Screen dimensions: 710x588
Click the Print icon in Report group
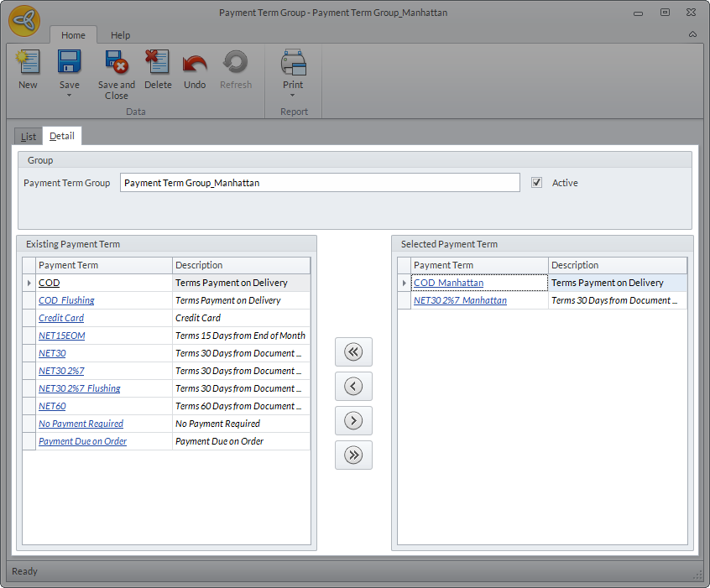click(x=293, y=64)
